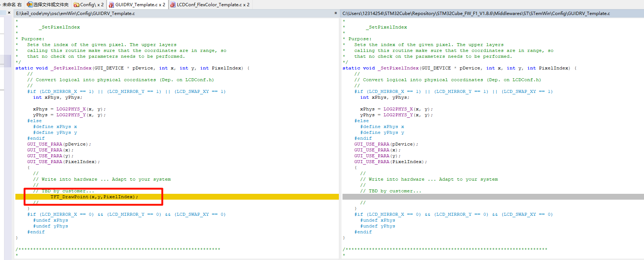Click the right file path field C:\Users\12314254

[x=492, y=14]
